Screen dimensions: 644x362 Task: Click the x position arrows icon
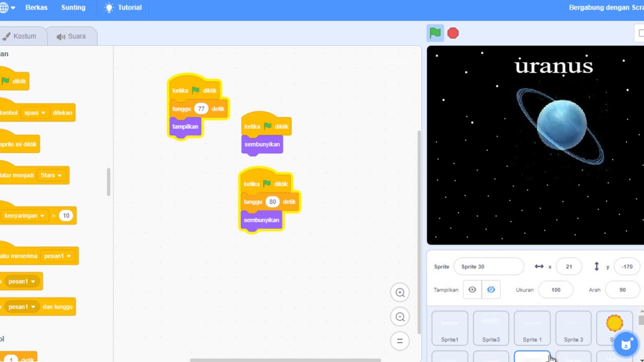tap(539, 266)
